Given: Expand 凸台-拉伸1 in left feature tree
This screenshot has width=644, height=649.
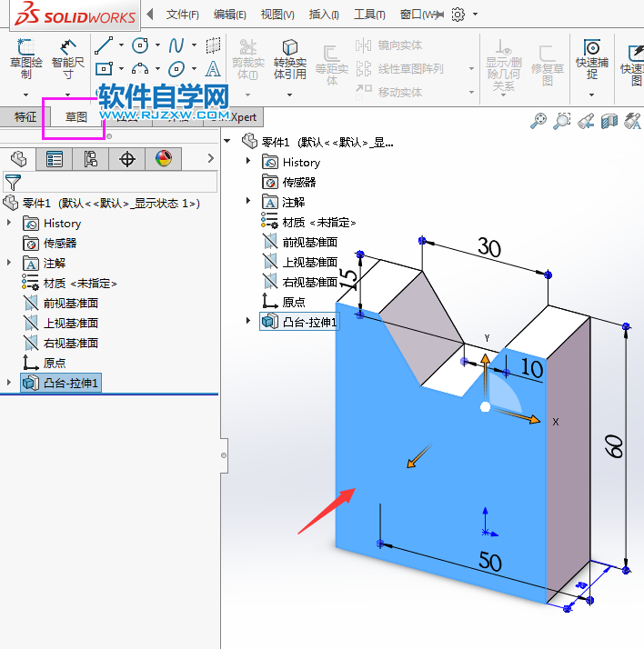Looking at the screenshot, I should click(9, 382).
